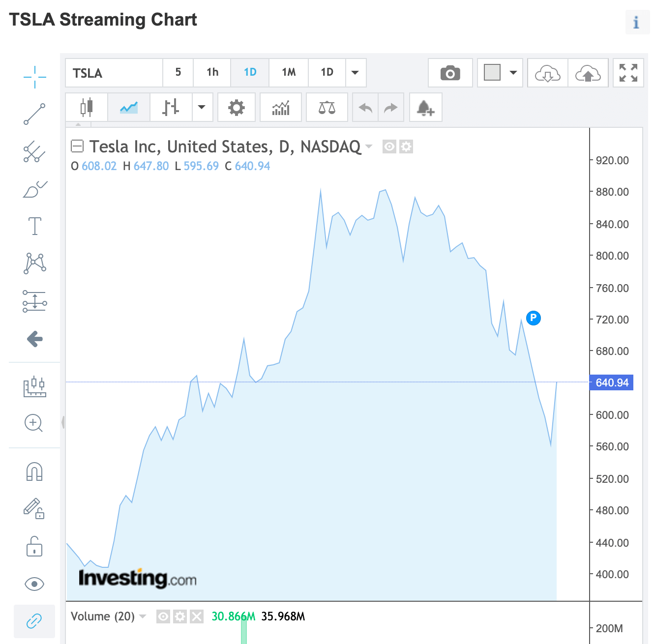The image size is (654, 644).
Task: Select the trend line drawing tool
Action: (34, 114)
